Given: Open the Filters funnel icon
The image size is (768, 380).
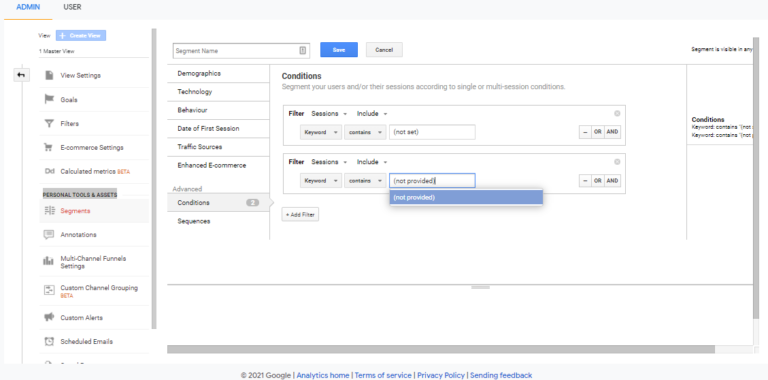Looking at the screenshot, I should pos(49,123).
